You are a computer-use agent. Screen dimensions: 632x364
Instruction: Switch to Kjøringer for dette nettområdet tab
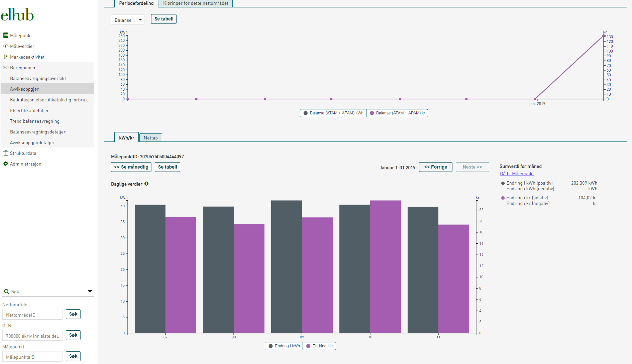pos(196,3)
